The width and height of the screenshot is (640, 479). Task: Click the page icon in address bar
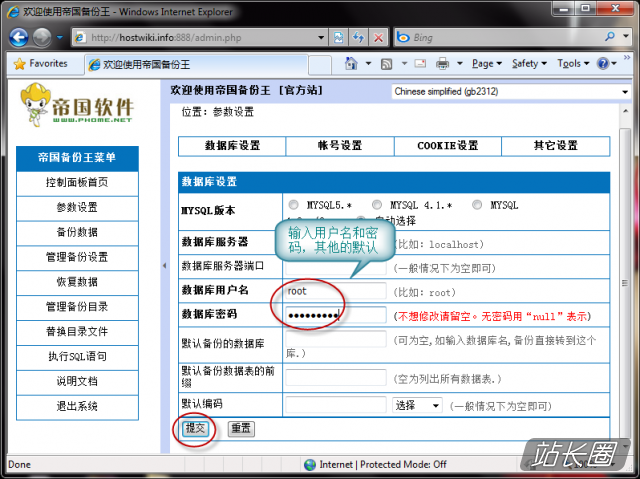pyautogui.click(x=80, y=38)
